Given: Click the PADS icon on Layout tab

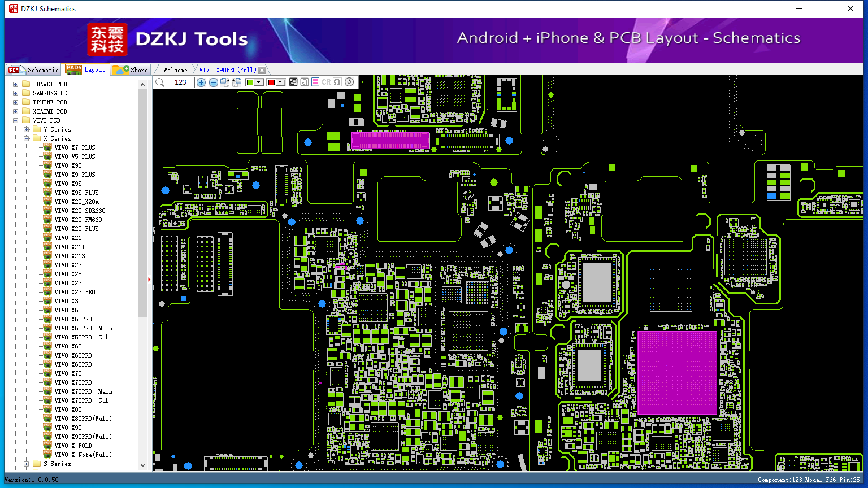Looking at the screenshot, I should 74,69.
